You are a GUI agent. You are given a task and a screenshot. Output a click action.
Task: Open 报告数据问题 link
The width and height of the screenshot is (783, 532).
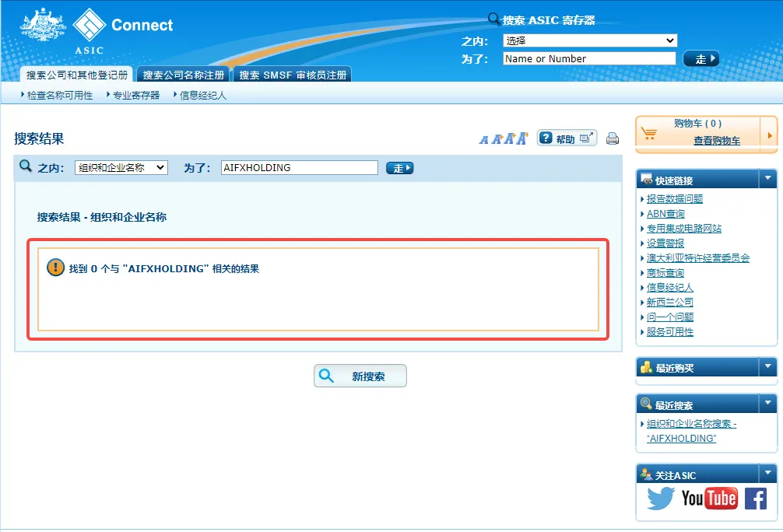pos(675,198)
